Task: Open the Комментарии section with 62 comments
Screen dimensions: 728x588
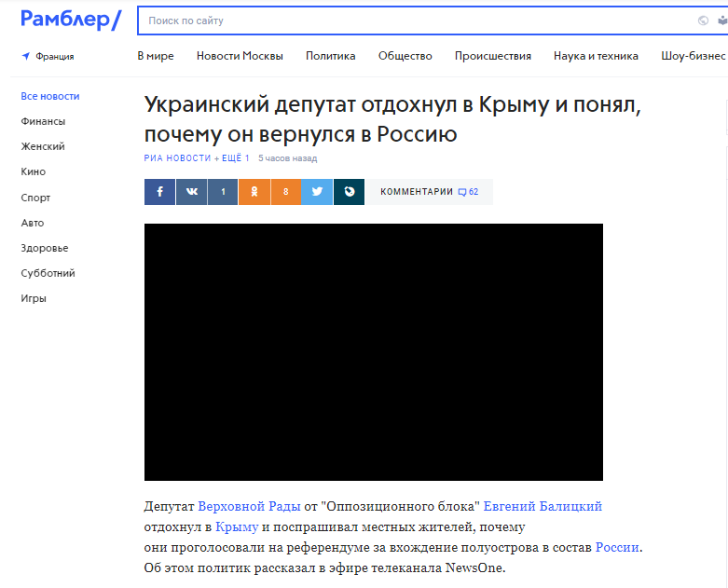Action: pyautogui.click(x=429, y=192)
